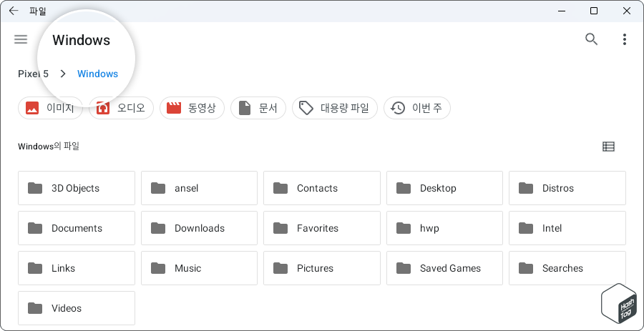Minimize the 파일 window
Image resolution: width=644 pixels, height=331 pixels.
pyautogui.click(x=562, y=11)
